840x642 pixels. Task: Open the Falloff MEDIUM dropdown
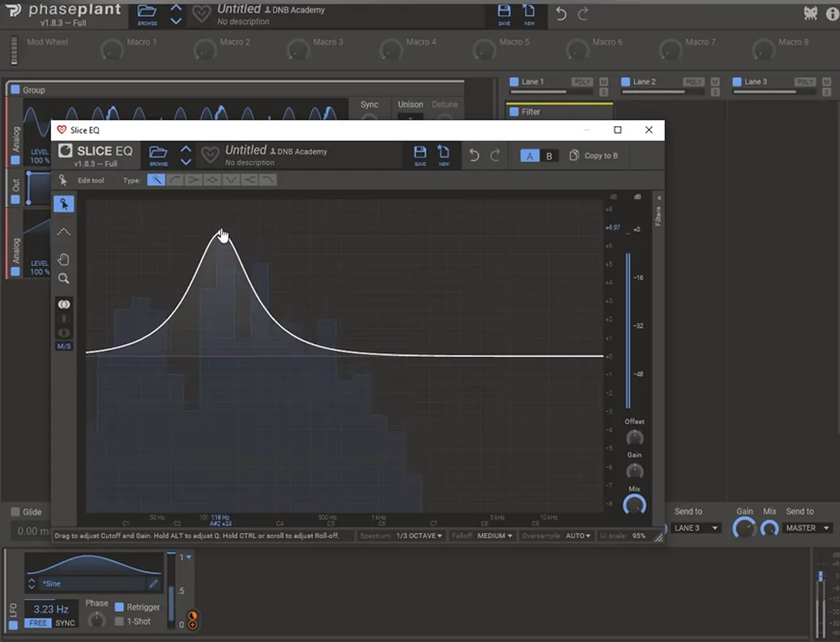495,536
